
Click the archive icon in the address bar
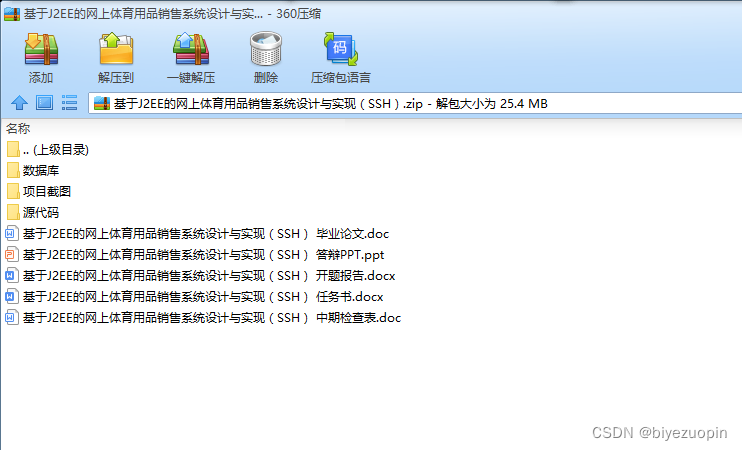[102, 103]
